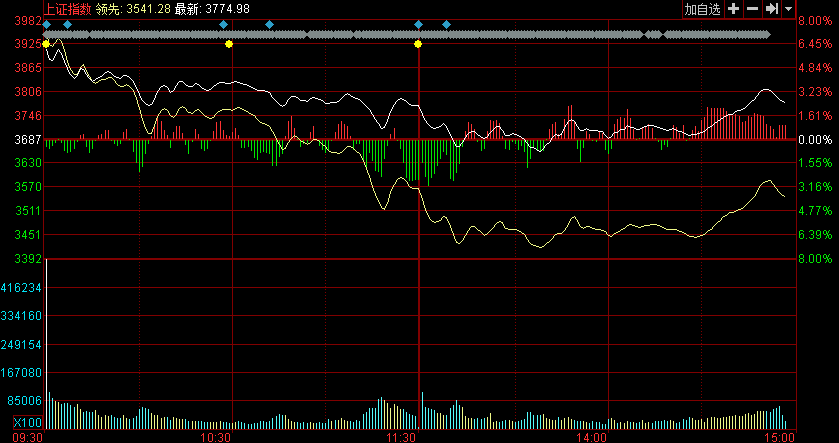Open the dropdown arrow in top-right toolbar
Screen dimensions: 839x443
pyautogui.click(x=788, y=9)
